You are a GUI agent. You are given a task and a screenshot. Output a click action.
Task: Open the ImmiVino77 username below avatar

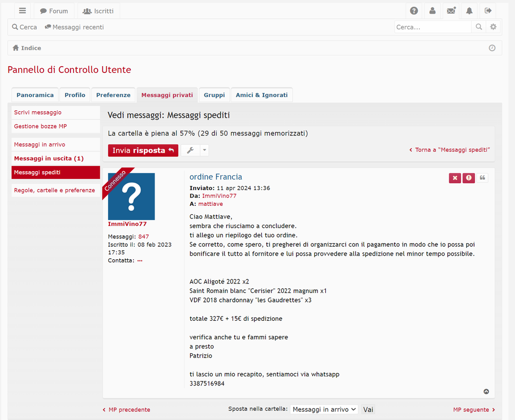coord(127,224)
